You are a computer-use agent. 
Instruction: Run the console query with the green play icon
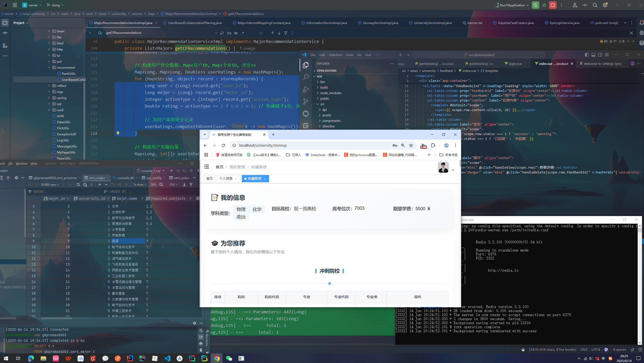point(172,171)
